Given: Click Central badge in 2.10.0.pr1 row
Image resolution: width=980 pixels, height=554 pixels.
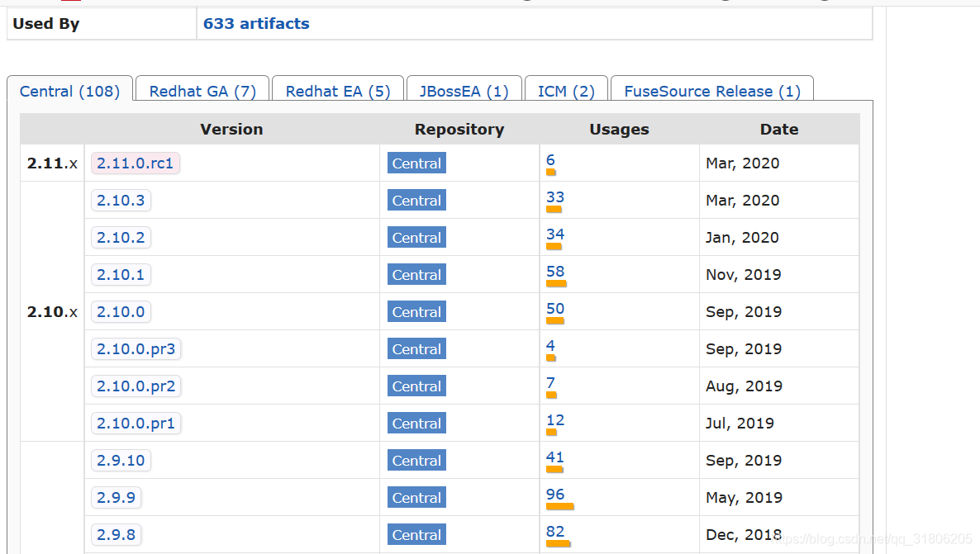Looking at the screenshot, I should 417,424.
